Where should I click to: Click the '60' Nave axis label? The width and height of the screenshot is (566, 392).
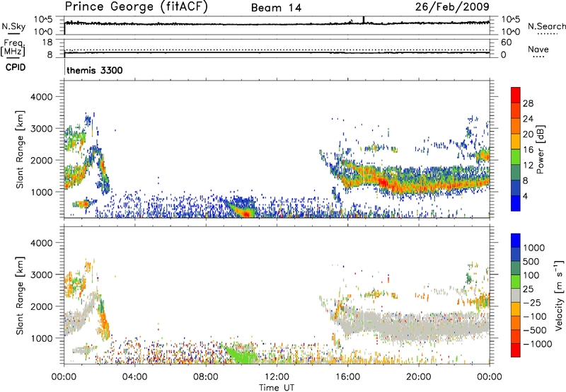506,42
